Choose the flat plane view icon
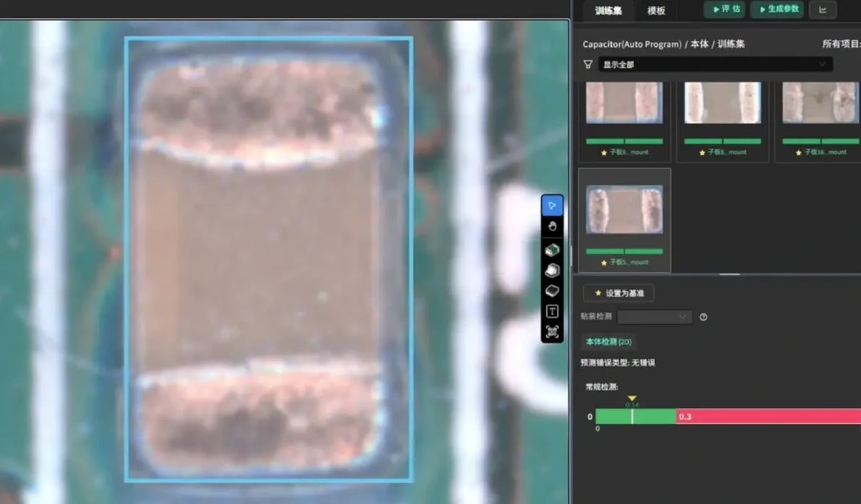Viewport: 861px width, 504px height. click(552, 290)
